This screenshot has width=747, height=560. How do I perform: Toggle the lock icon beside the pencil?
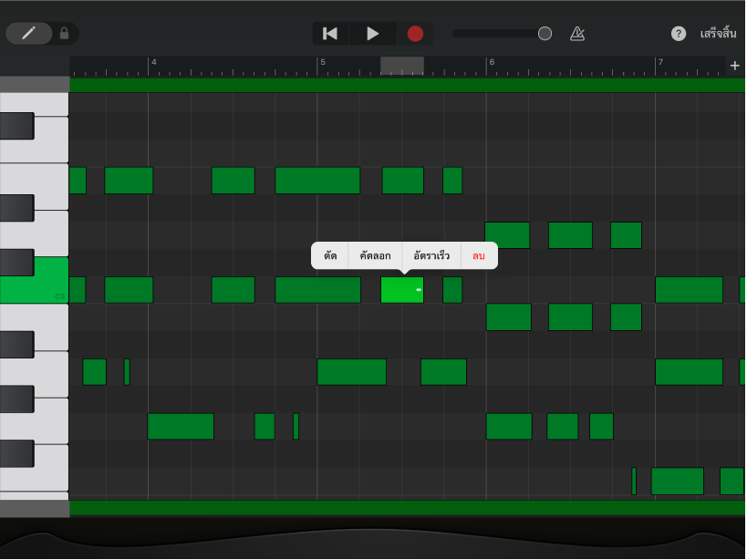pos(65,34)
